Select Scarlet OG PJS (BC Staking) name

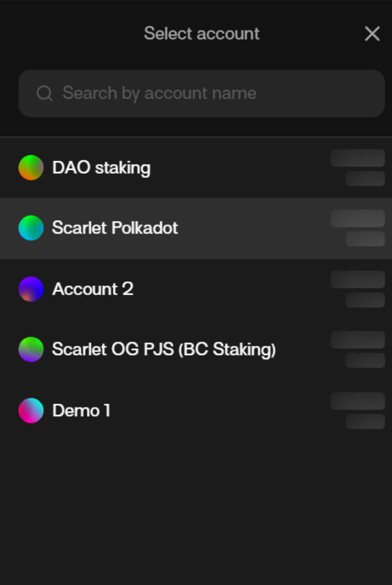[x=164, y=349]
